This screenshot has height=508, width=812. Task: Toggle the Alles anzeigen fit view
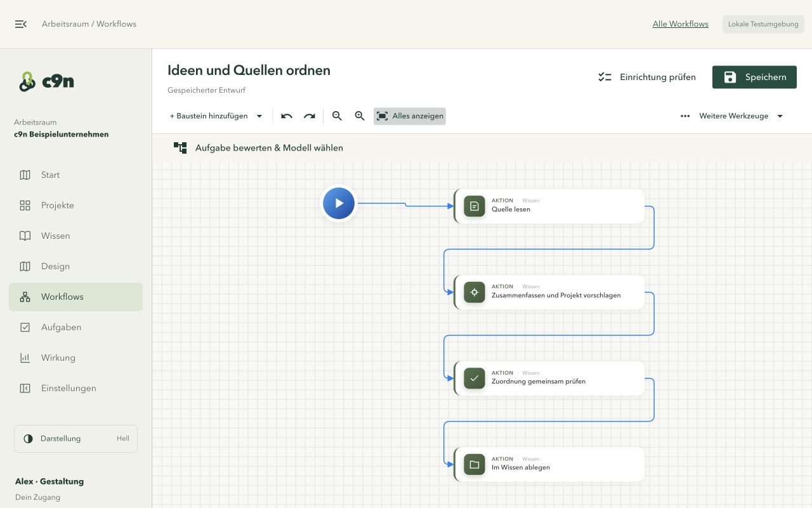410,116
